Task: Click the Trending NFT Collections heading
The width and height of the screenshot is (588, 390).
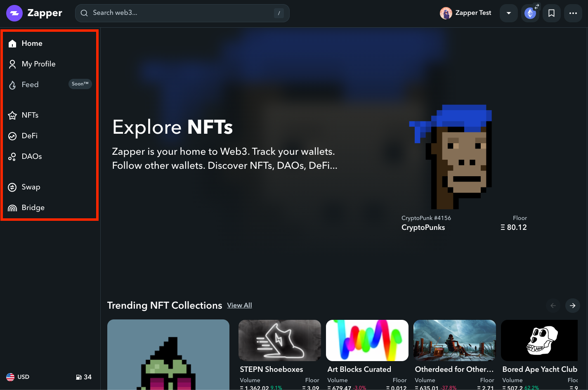Action: click(165, 305)
